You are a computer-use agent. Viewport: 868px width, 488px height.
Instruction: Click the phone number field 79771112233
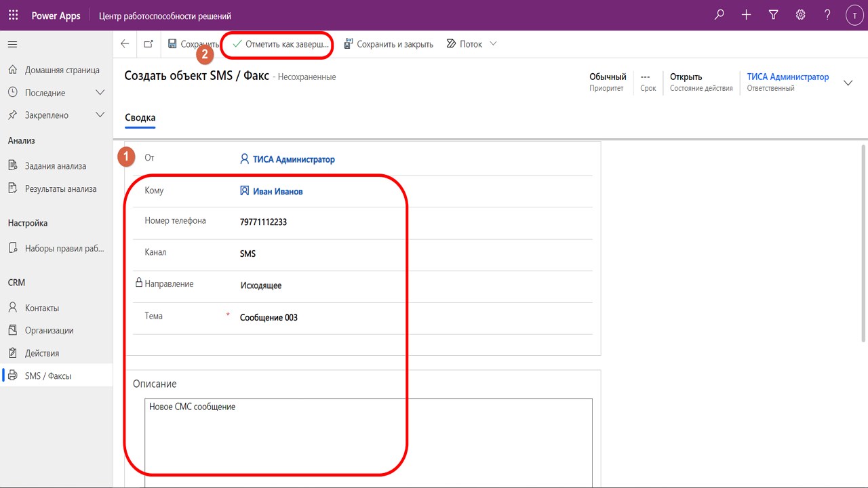tap(263, 222)
